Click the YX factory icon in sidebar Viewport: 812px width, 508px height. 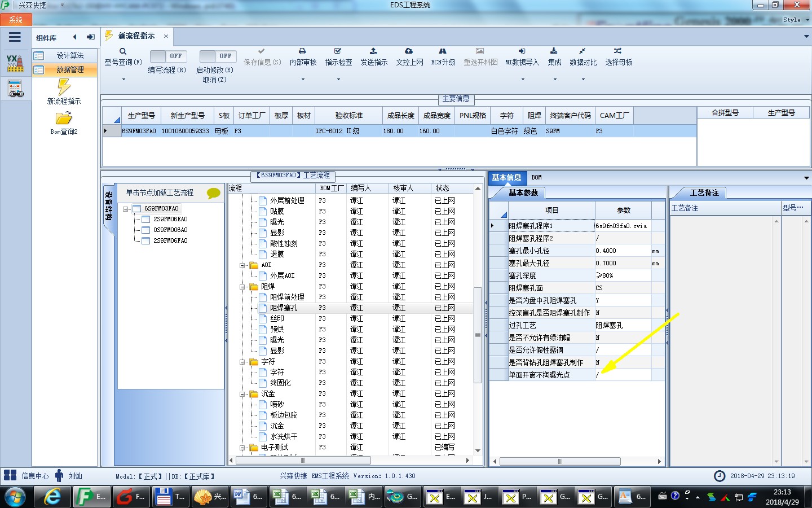[x=15, y=63]
